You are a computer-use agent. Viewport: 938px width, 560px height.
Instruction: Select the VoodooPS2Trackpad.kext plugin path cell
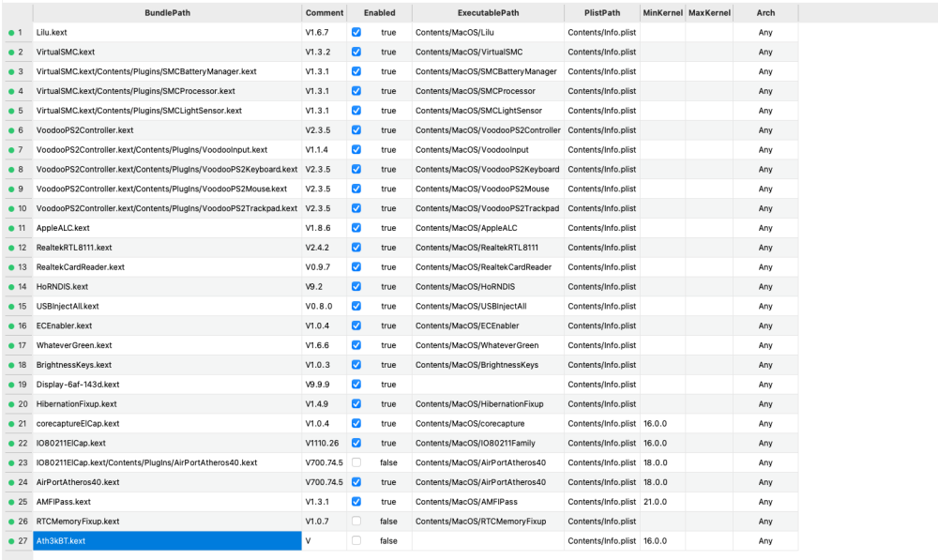pyautogui.click(x=168, y=208)
